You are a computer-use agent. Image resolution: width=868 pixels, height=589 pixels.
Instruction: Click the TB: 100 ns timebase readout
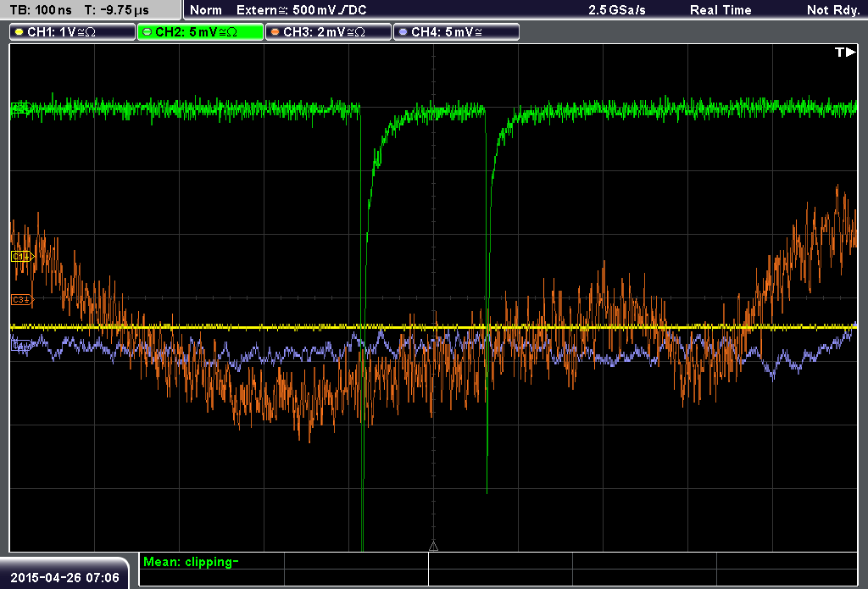point(41,10)
